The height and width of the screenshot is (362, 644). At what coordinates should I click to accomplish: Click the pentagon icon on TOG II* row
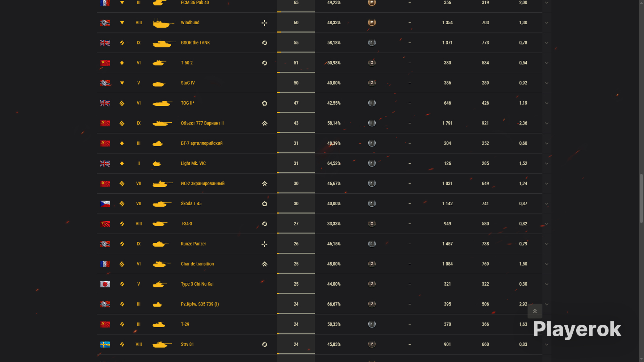(264, 103)
